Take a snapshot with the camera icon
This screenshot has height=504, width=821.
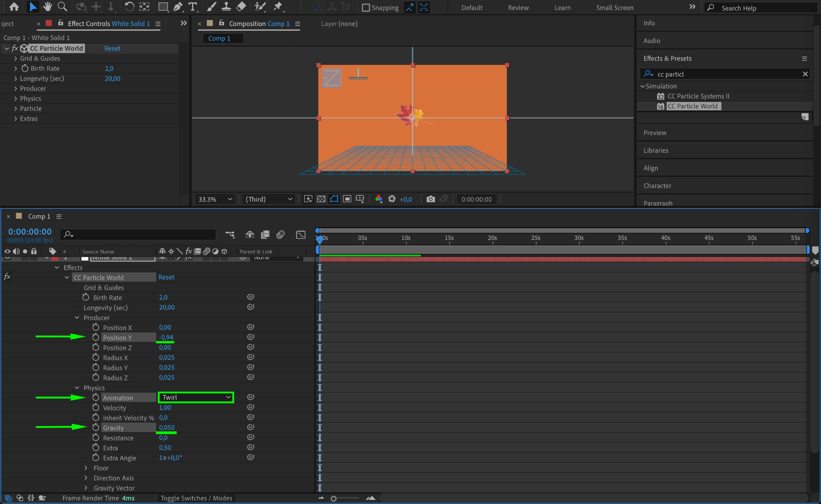point(431,199)
